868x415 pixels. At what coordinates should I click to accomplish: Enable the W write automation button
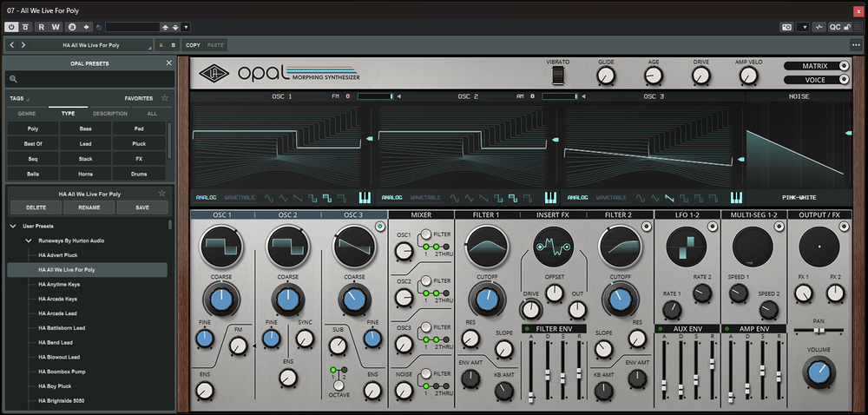pos(56,27)
